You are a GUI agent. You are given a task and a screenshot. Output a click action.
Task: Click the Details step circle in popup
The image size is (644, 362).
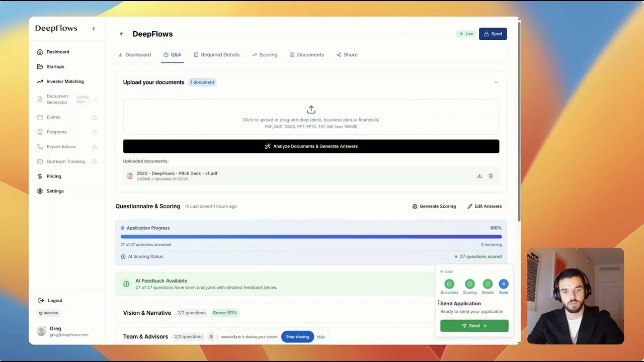488,284
